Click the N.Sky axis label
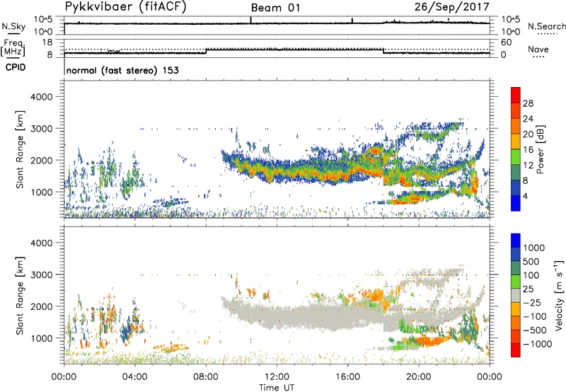The image size is (566, 392). pos(13,27)
